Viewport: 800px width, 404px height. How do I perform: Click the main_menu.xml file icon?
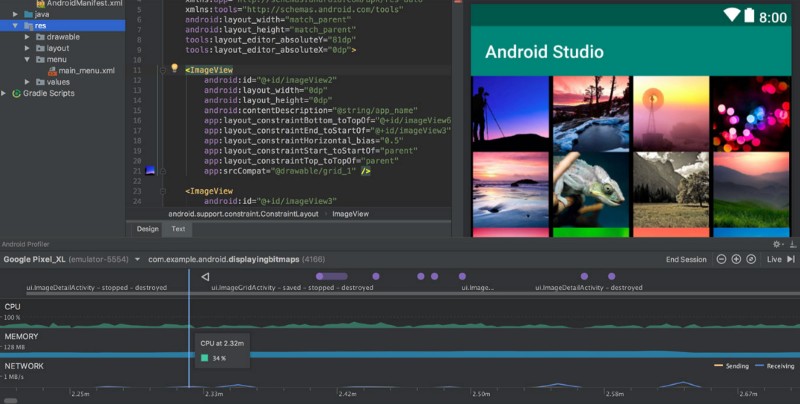(52, 71)
